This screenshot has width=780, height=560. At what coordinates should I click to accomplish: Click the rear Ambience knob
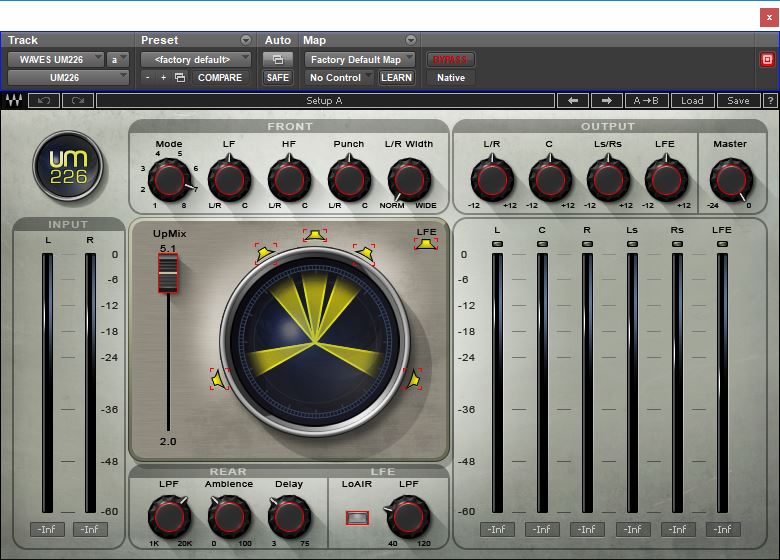tap(229, 517)
